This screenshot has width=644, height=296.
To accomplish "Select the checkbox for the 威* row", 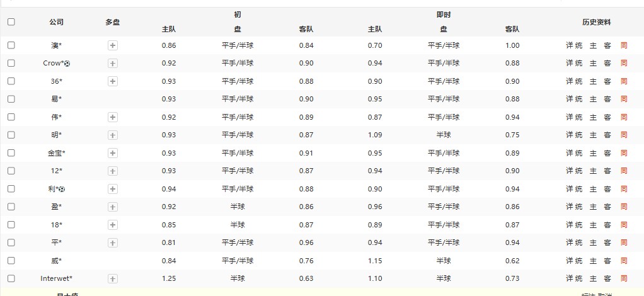I will coord(11,261).
